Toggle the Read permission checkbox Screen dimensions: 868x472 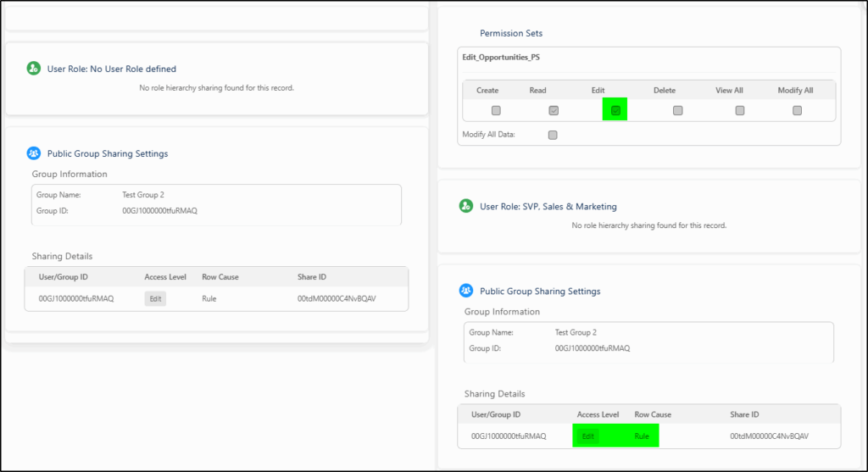554,110
